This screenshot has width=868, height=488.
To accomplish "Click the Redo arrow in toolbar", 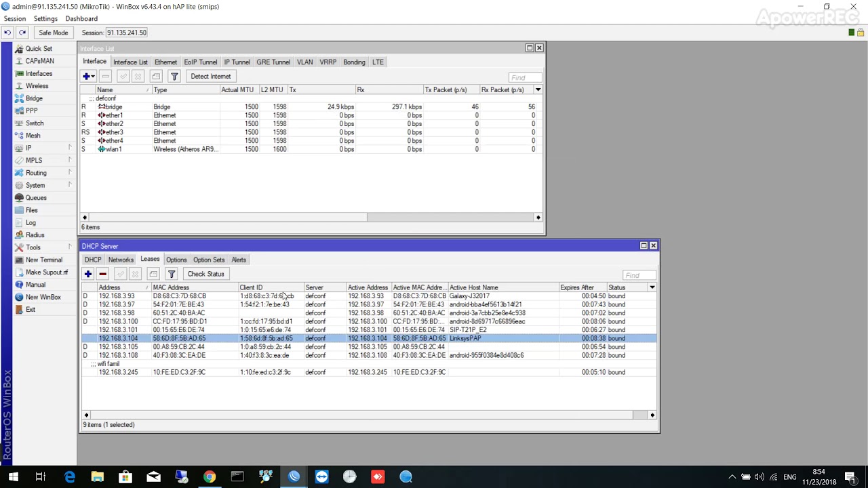I will click(x=22, y=33).
